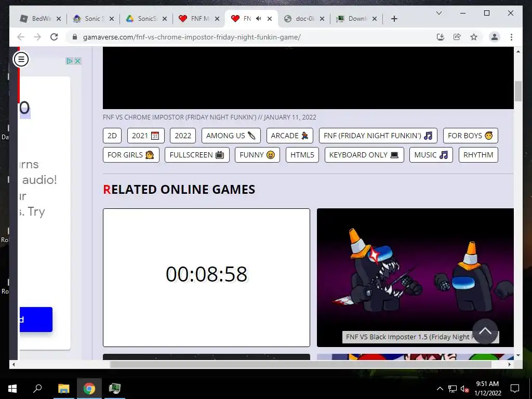Open the Windows Start menu

tap(12, 389)
